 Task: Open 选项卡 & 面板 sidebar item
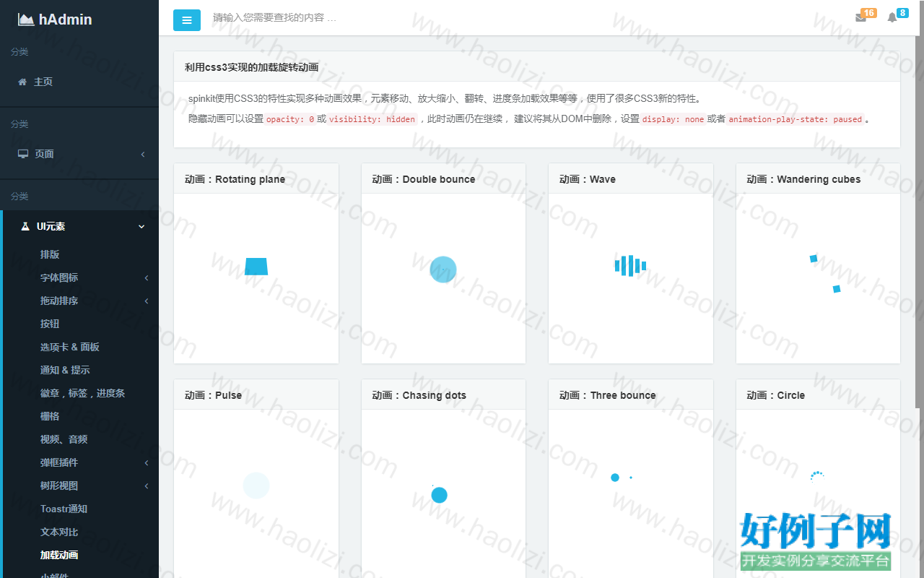click(x=70, y=347)
